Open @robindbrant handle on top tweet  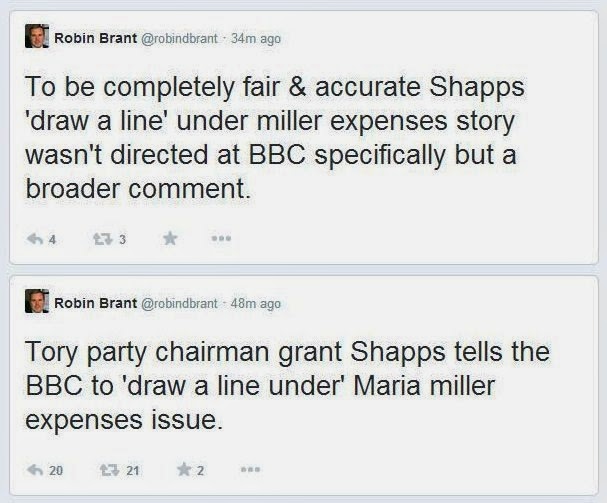(179, 38)
